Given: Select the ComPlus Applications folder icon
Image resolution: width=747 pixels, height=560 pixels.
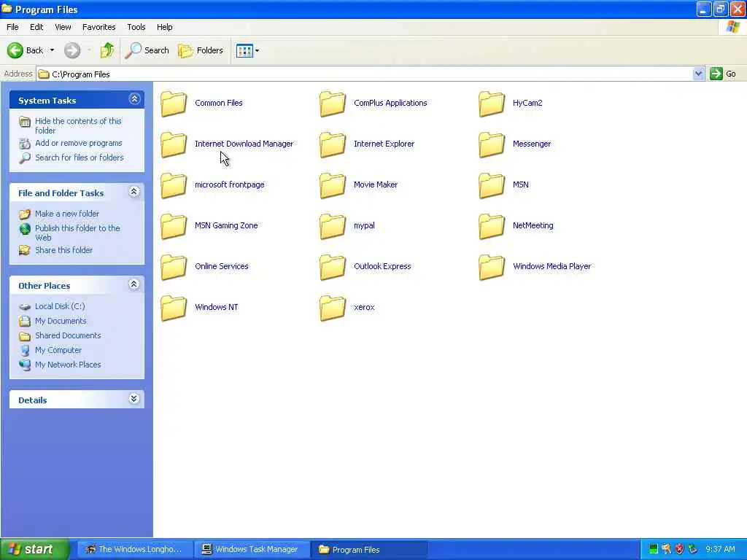Looking at the screenshot, I should click(x=333, y=104).
